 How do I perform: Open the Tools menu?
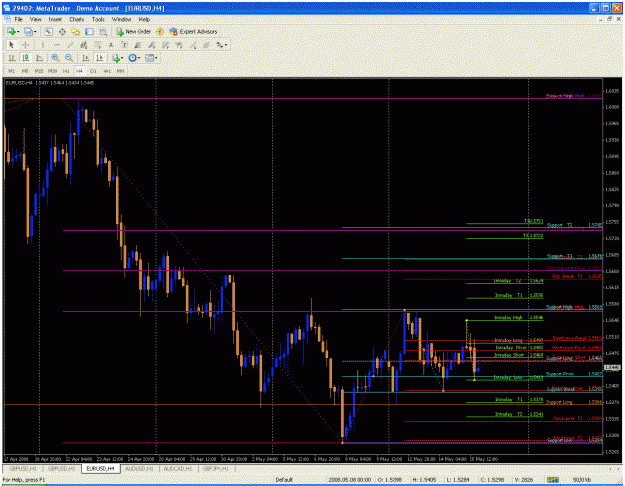(98, 19)
